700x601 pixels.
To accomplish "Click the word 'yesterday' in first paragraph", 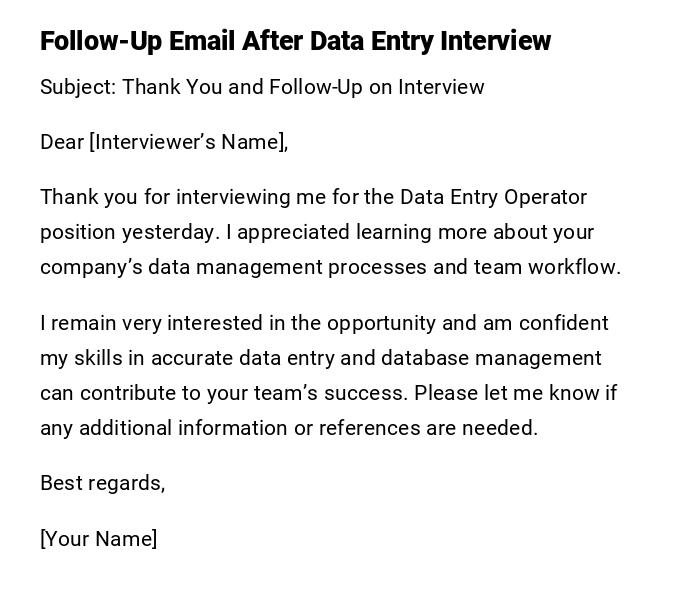I will [169, 232].
